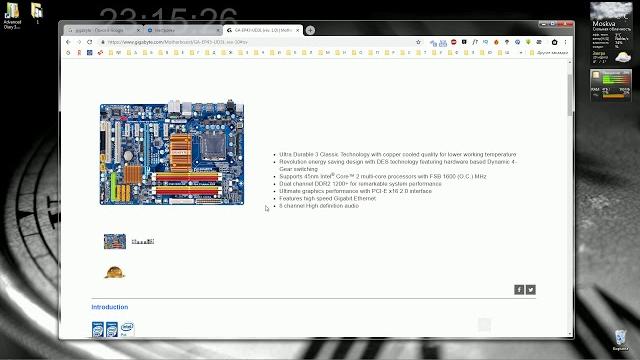The image size is (640, 360).
Task: Click the address bar with gigabyte.com URL
Action: (x=261, y=42)
